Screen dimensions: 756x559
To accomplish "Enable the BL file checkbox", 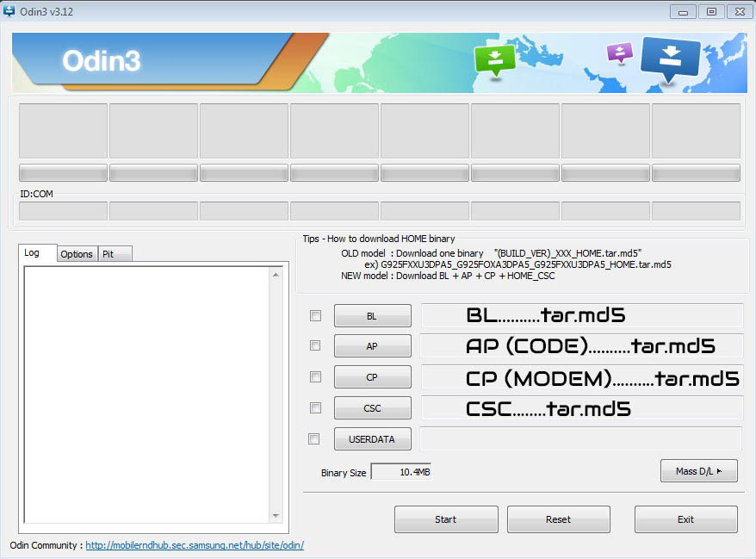I will (x=315, y=316).
